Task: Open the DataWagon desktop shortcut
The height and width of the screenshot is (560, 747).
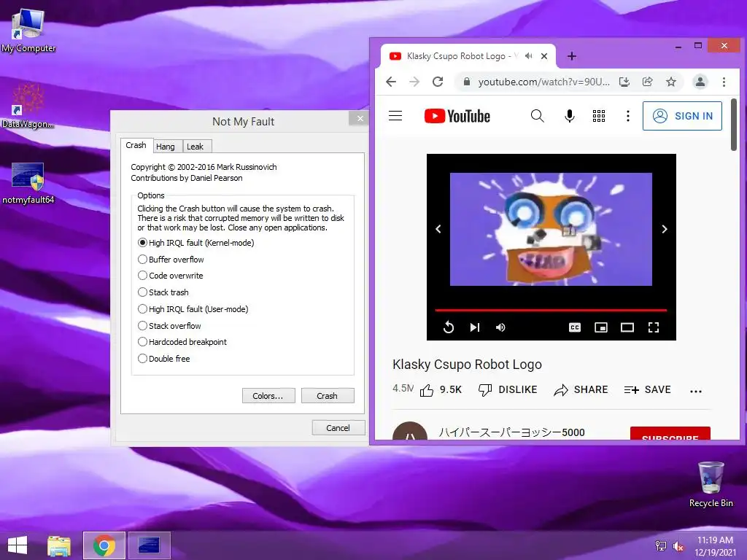Action: tap(28, 106)
